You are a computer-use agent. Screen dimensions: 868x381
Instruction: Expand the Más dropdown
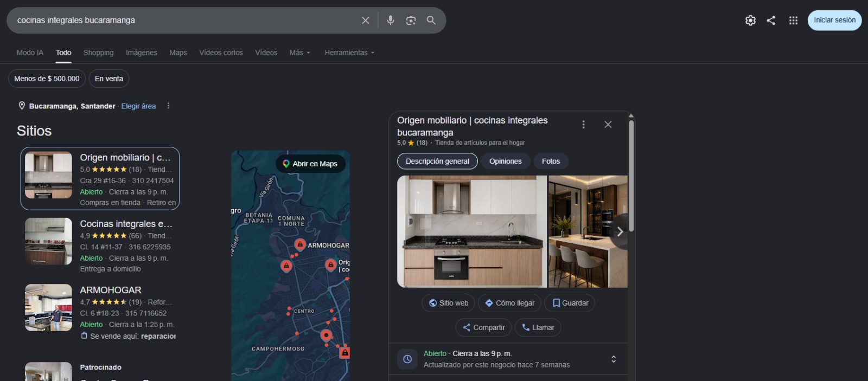[x=299, y=53]
